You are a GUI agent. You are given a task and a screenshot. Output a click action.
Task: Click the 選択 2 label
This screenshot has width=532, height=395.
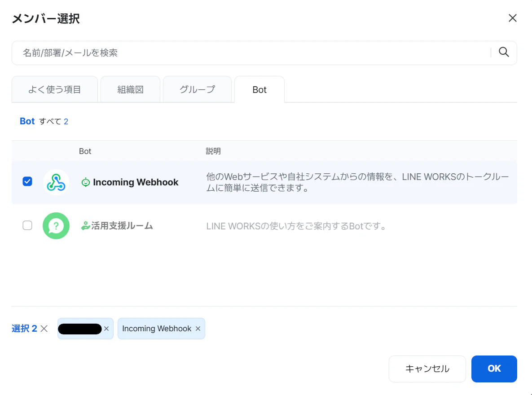click(24, 329)
